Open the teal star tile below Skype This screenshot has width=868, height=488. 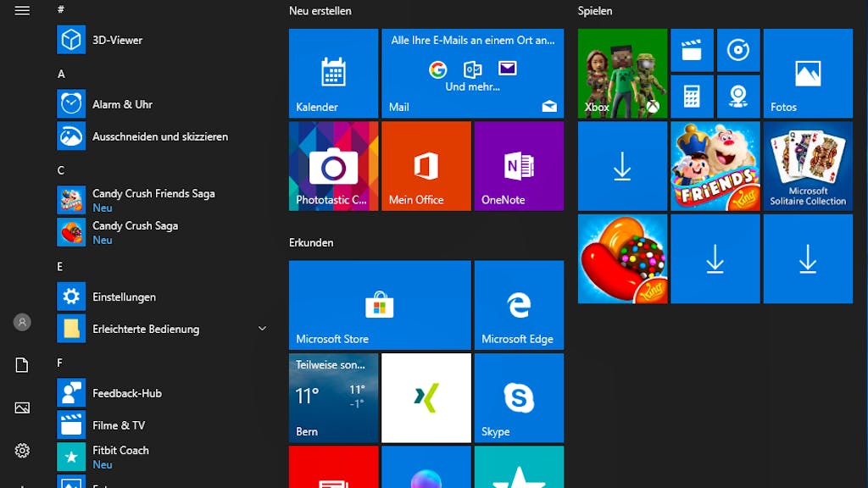tap(520, 467)
